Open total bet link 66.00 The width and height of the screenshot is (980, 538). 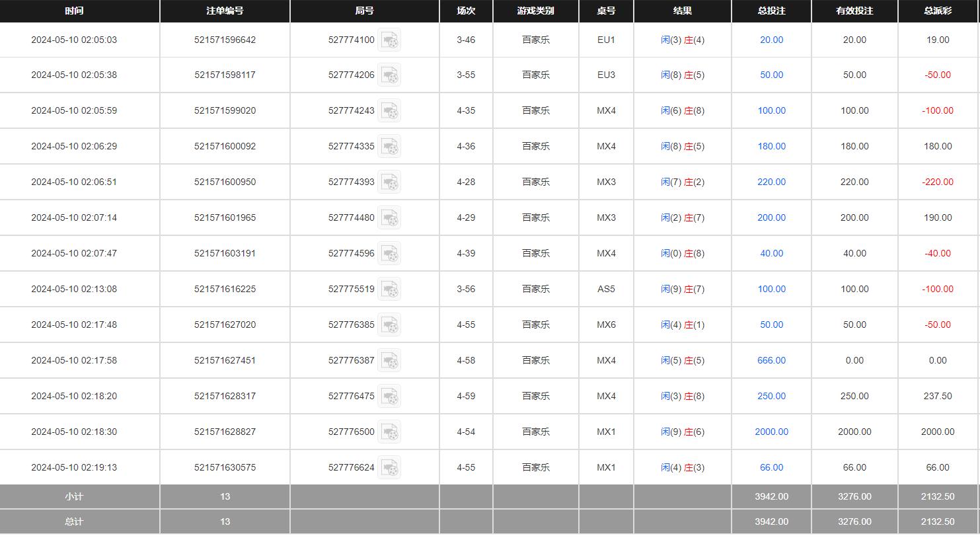tap(771, 467)
